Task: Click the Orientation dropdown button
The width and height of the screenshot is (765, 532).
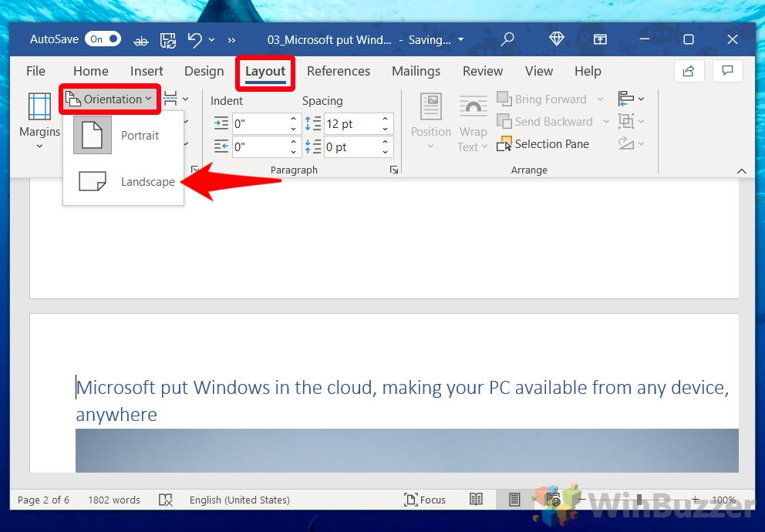Action: click(110, 99)
